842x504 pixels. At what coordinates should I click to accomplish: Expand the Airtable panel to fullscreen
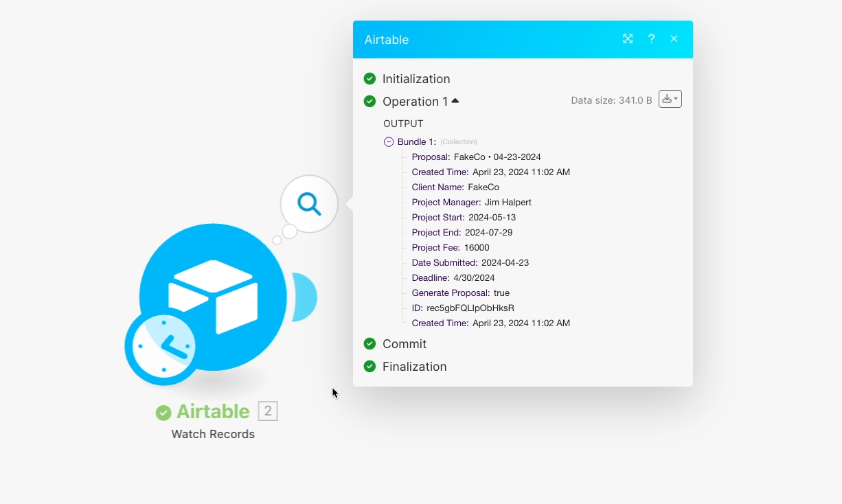tap(628, 39)
